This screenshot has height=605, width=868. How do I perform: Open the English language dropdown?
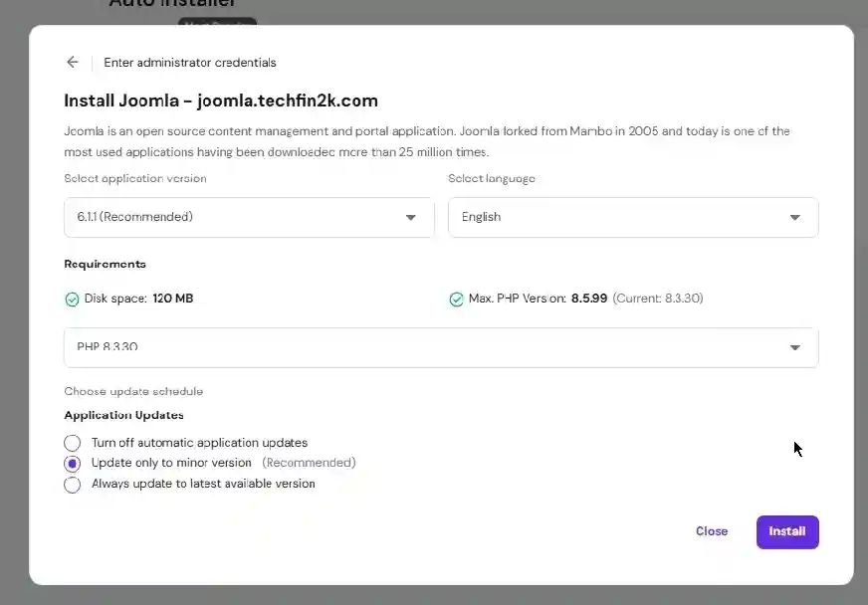[x=633, y=217]
